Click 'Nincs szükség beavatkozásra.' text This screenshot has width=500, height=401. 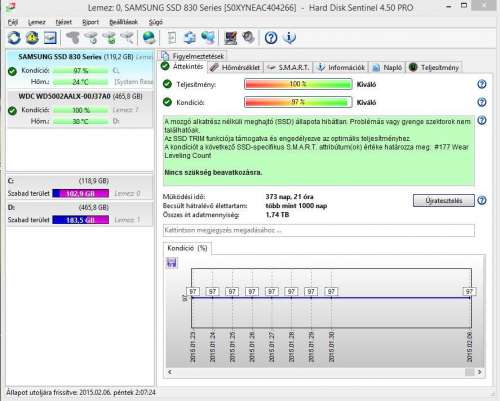(213, 173)
